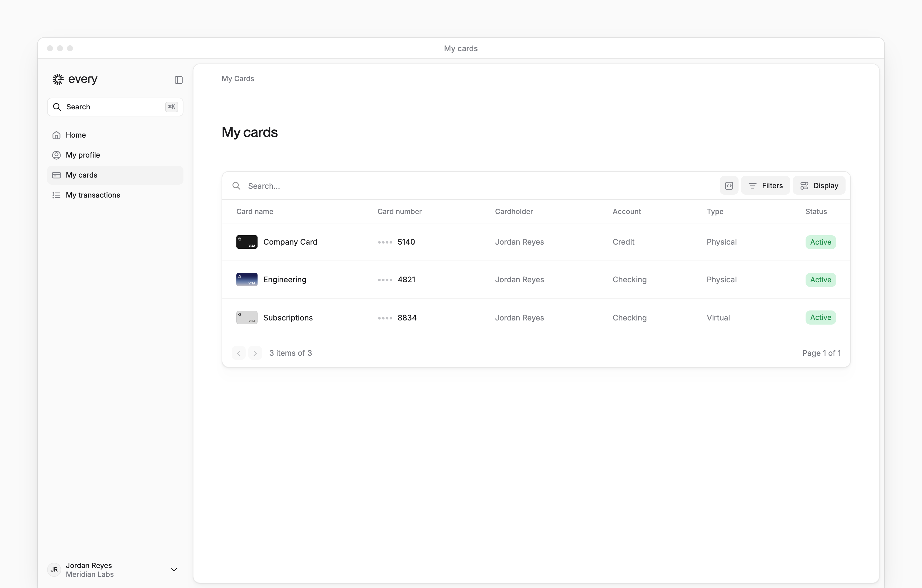The height and width of the screenshot is (588, 922).
Task: Click the every logo in sidebar
Action: 75,79
